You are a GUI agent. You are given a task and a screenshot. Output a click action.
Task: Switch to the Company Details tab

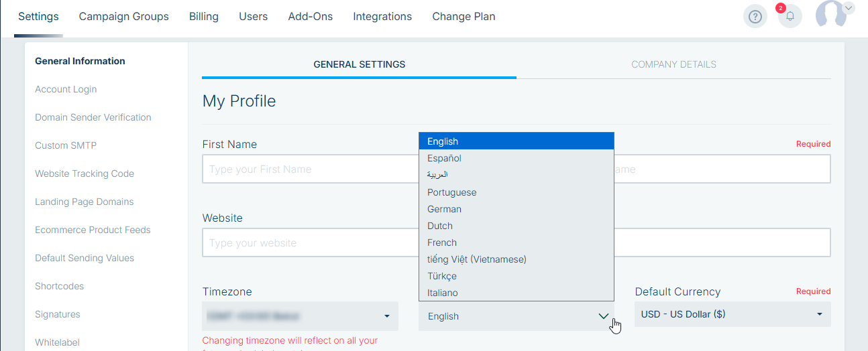tap(673, 65)
